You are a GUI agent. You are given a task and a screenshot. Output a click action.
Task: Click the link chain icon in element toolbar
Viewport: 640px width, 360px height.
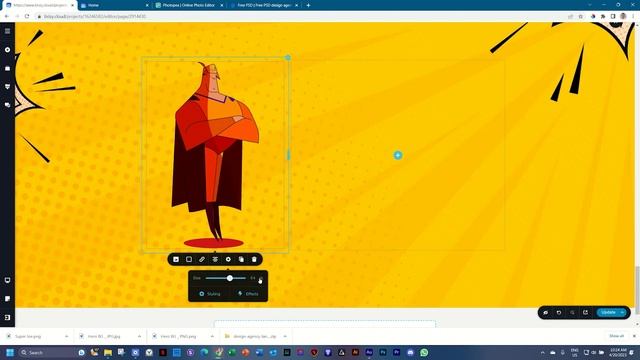coord(202,259)
